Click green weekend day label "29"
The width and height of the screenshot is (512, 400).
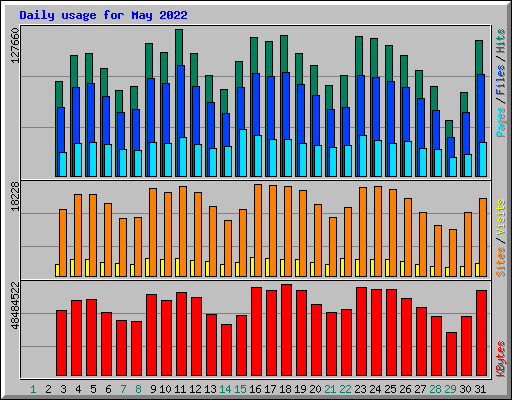point(450,389)
